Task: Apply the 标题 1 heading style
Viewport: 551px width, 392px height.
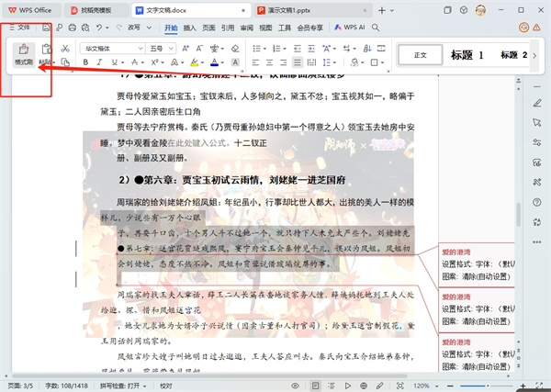Action: tap(467, 55)
